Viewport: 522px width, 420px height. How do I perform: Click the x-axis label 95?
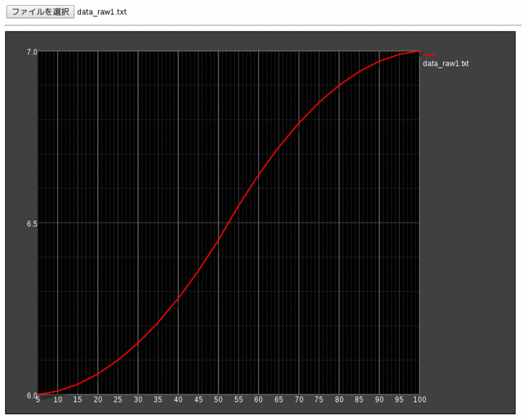(x=399, y=399)
